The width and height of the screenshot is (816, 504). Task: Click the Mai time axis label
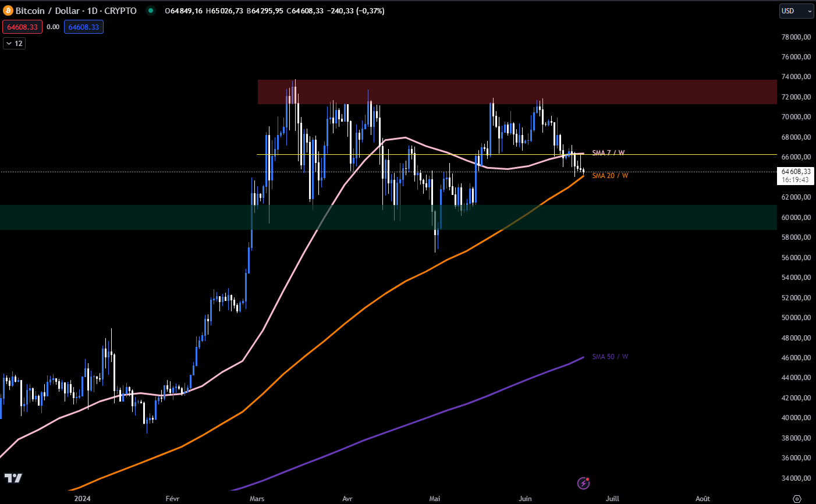coord(434,499)
